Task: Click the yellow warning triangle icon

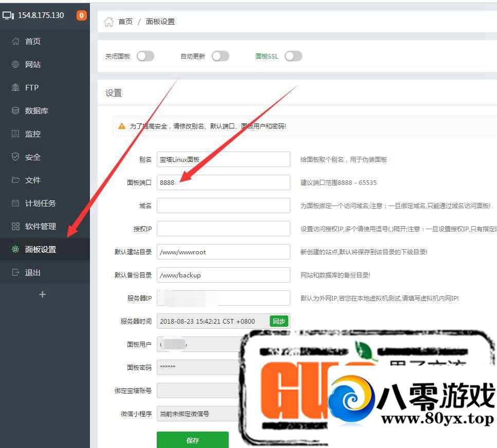Action: pyautogui.click(x=122, y=126)
